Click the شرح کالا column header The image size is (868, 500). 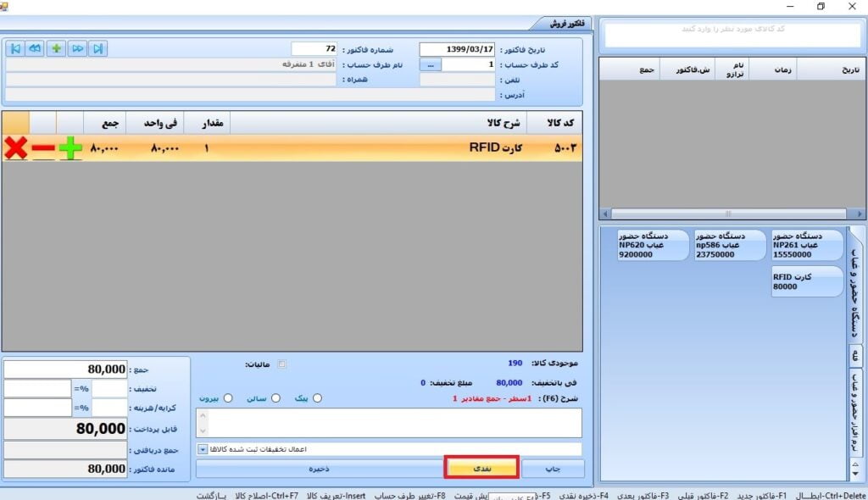[379, 122]
